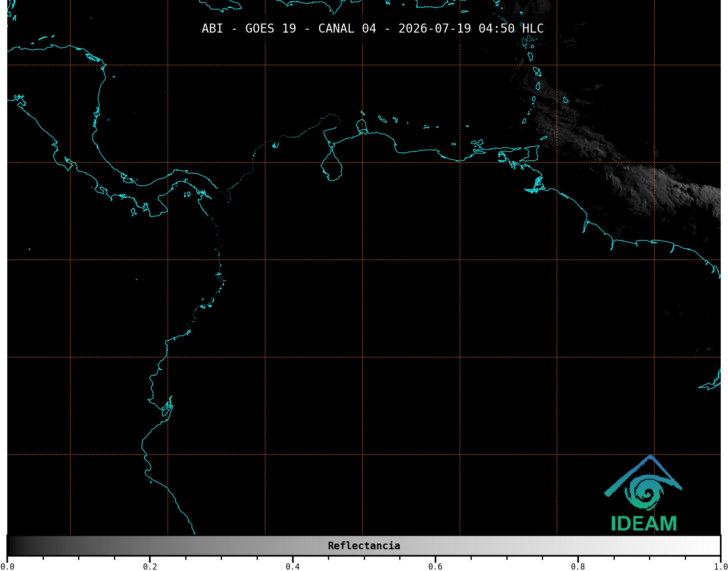Click the 1.0 tick label on the colorbar
The height and width of the screenshot is (571, 728).
click(x=720, y=566)
